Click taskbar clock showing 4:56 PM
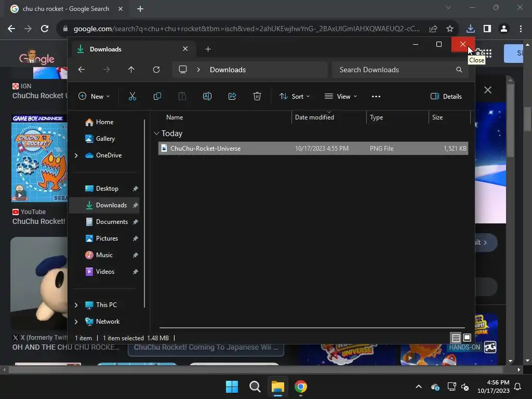The image size is (532, 399). [x=494, y=387]
